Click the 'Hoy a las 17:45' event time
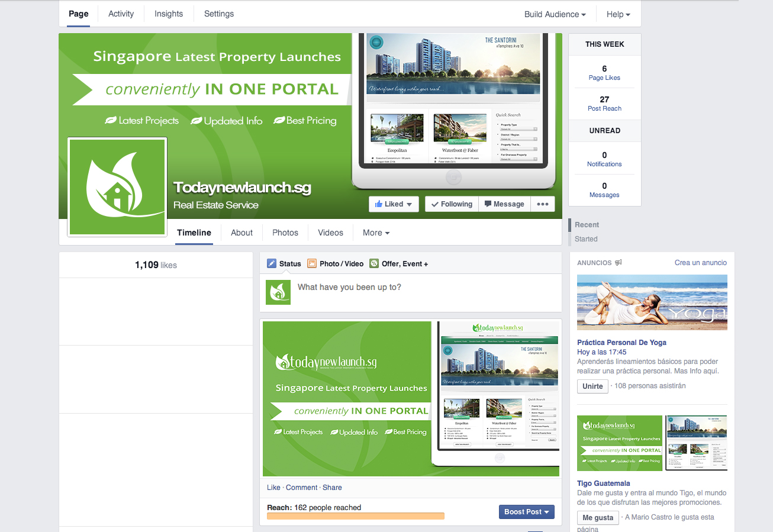 (602, 352)
